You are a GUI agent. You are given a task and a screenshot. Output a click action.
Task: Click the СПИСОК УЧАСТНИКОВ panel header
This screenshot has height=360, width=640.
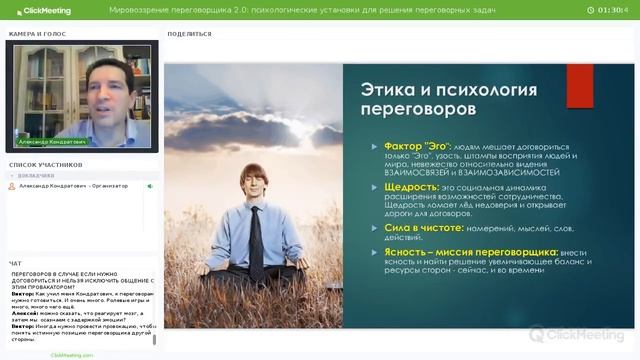46,165
